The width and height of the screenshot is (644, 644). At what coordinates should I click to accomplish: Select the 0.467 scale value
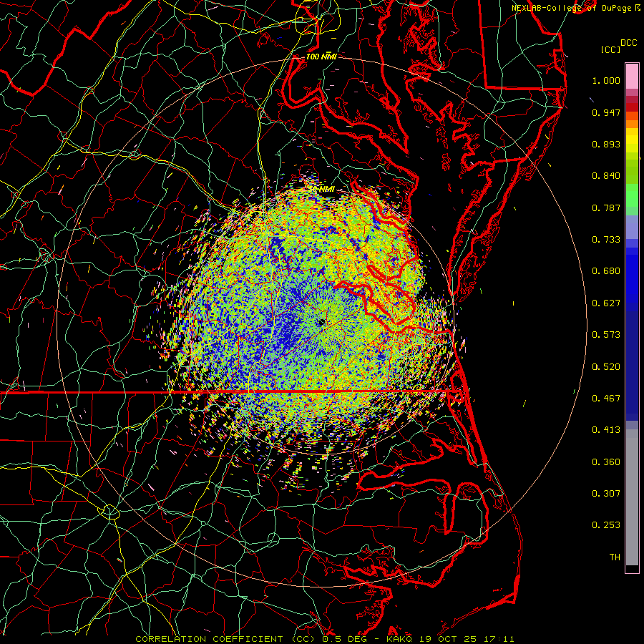(606, 399)
